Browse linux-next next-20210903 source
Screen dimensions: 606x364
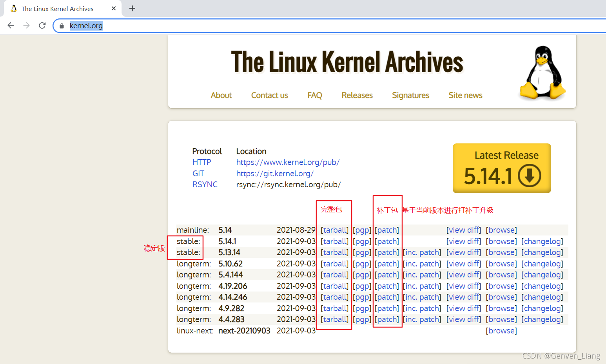click(501, 331)
